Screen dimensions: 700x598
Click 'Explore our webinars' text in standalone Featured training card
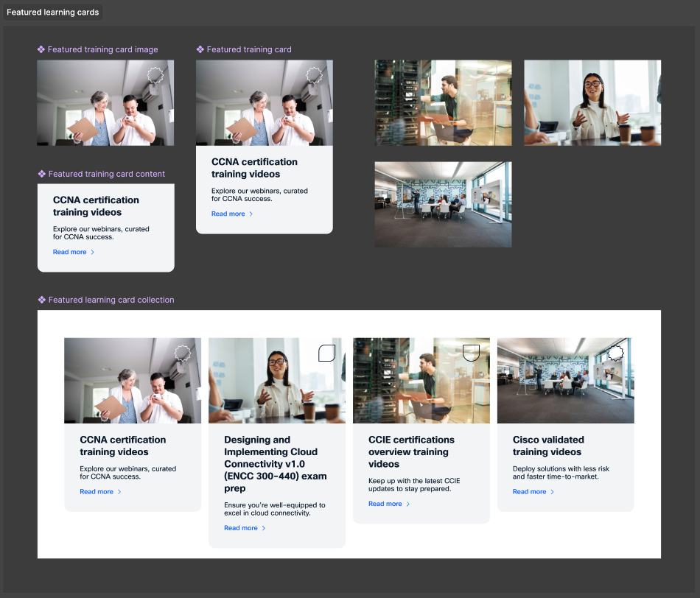[259, 194]
